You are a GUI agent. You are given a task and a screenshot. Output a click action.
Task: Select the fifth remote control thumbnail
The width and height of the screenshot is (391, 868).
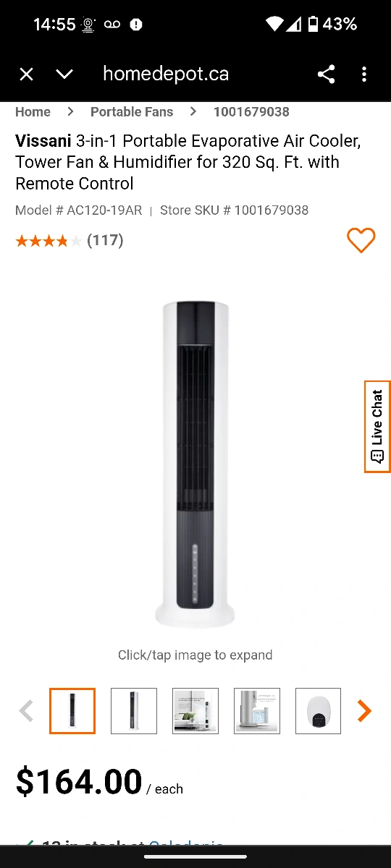click(x=319, y=711)
